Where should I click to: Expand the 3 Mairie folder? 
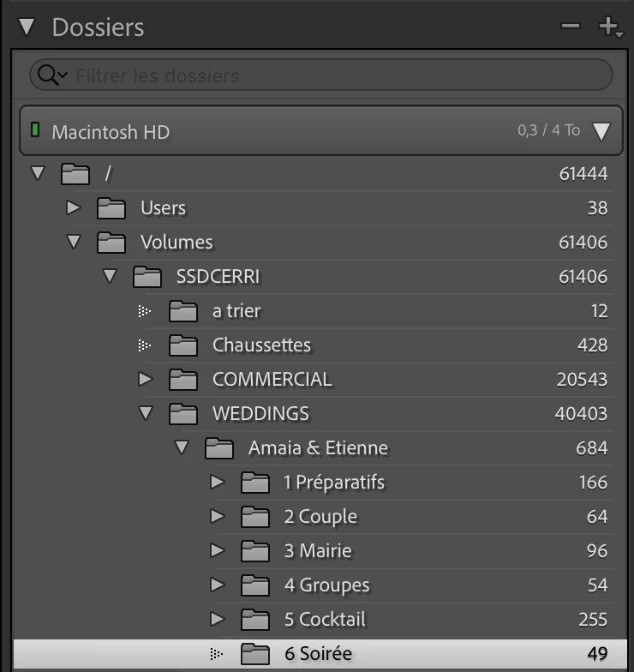[218, 550]
